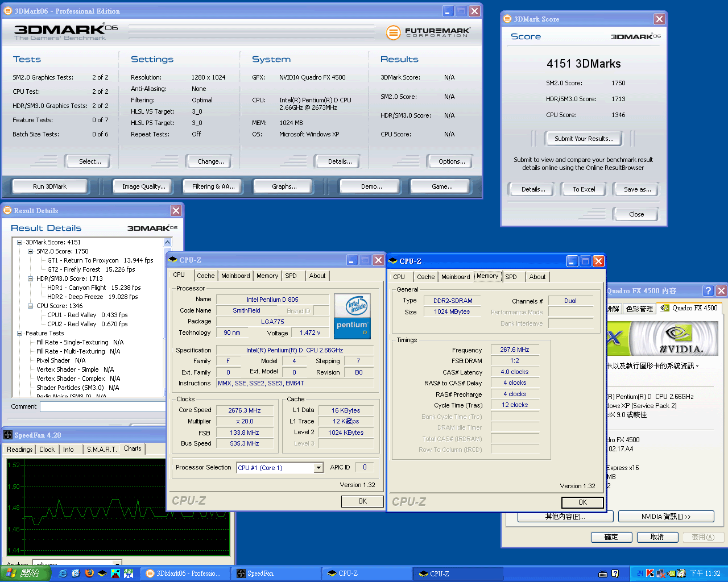Image resolution: width=728 pixels, height=582 pixels.
Task: Open Image Quality... settings
Action: (x=144, y=186)
